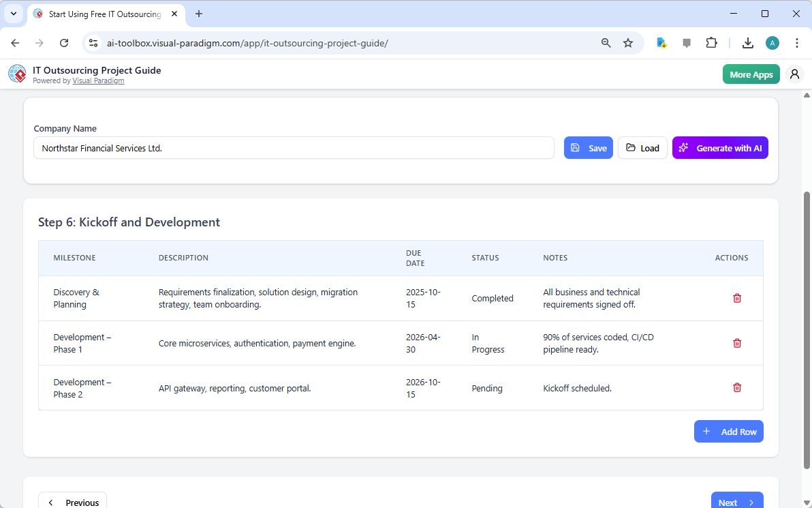
Task: Click the comment icon near the toolbar
Action: click(686, 42)
